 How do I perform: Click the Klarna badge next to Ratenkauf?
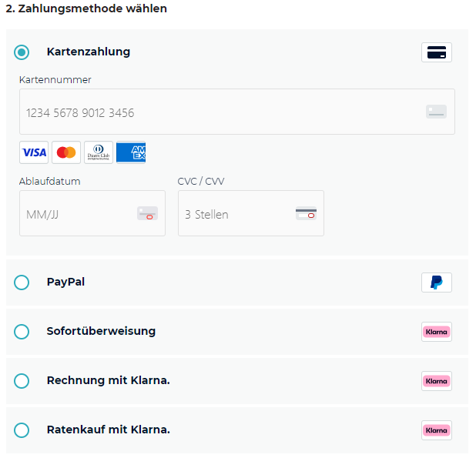(437, 430)
